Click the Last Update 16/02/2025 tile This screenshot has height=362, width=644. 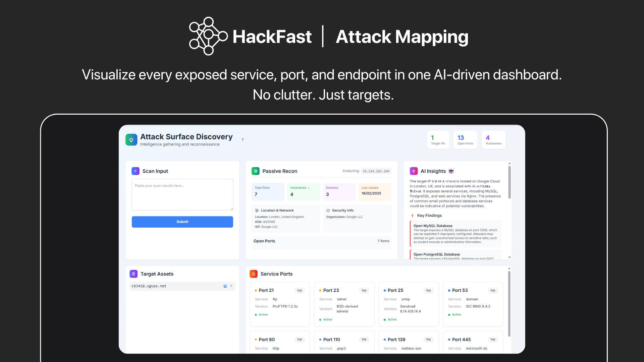375,192
